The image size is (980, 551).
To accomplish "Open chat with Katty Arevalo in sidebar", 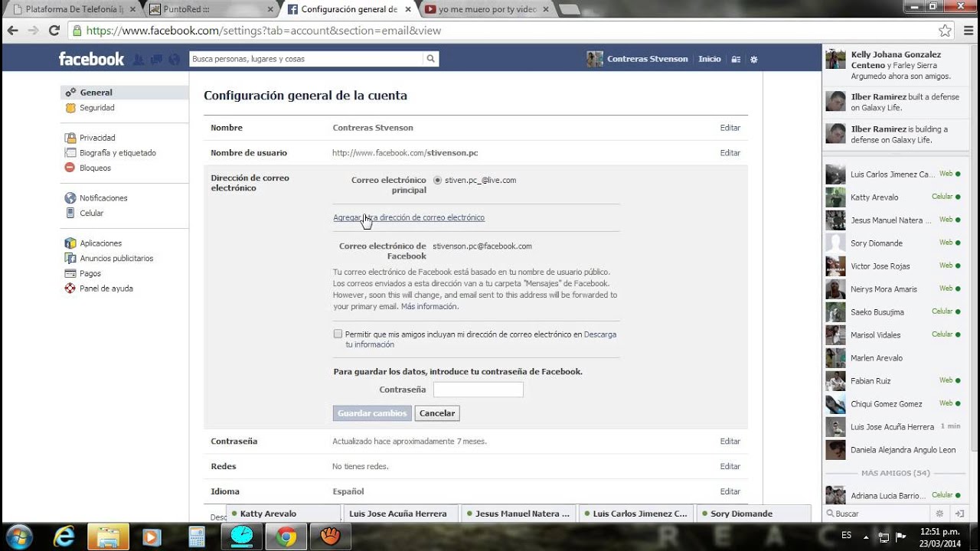I will point(893,197).
